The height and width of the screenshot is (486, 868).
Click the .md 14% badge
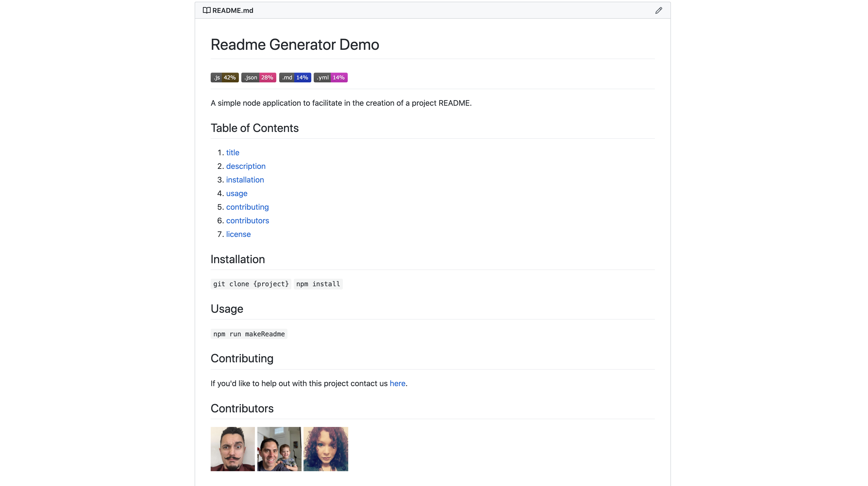(295, 78)
